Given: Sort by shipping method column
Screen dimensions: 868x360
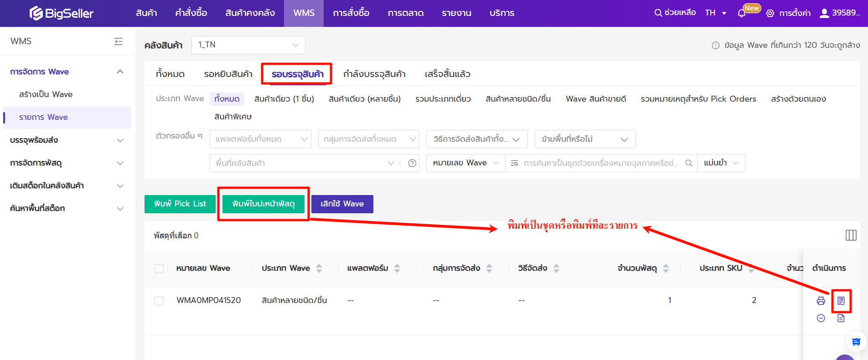Looking at the screenshot, I should [556, 268].
